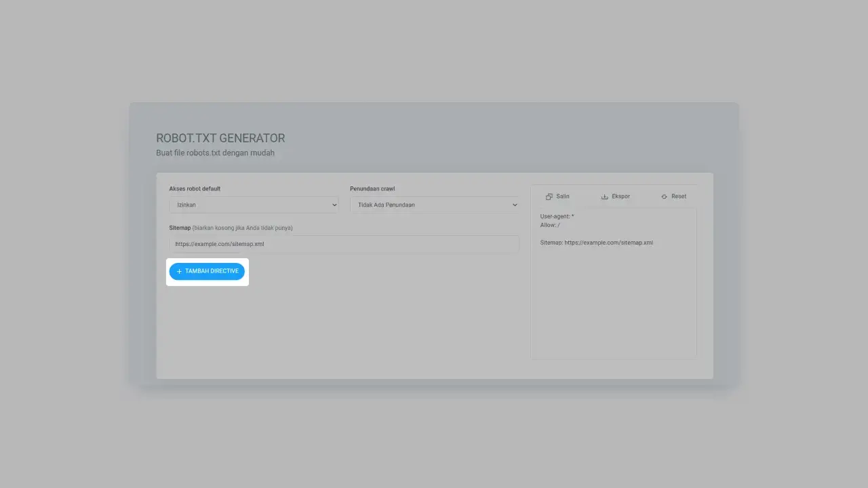This screenshot has width=868, height=488.
Task: Click the Reset text label
Action: 678,197
